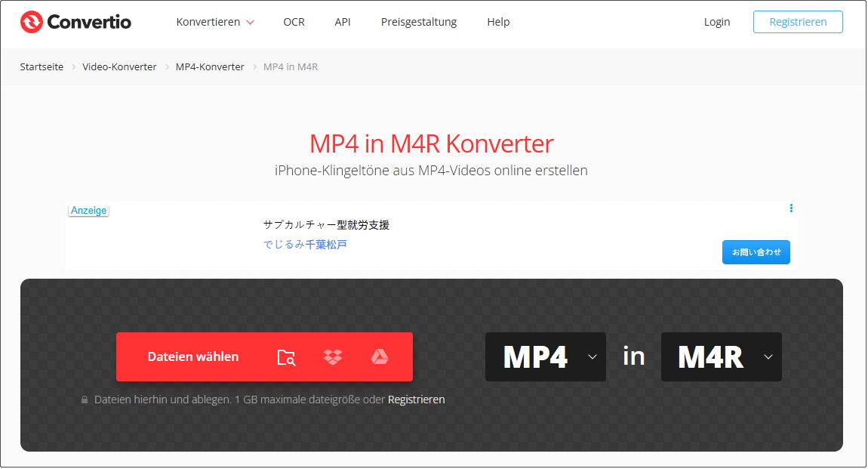Click the Convertio logo
Screen dimensions: 868x469
[75, 22]
